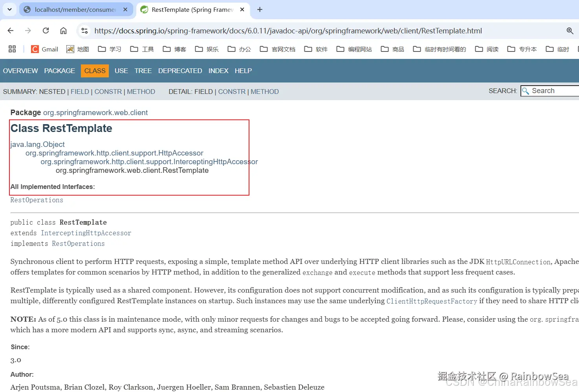Open the apps grid in bookmarks bar
The image size is (579, 392).
point(12,49)
